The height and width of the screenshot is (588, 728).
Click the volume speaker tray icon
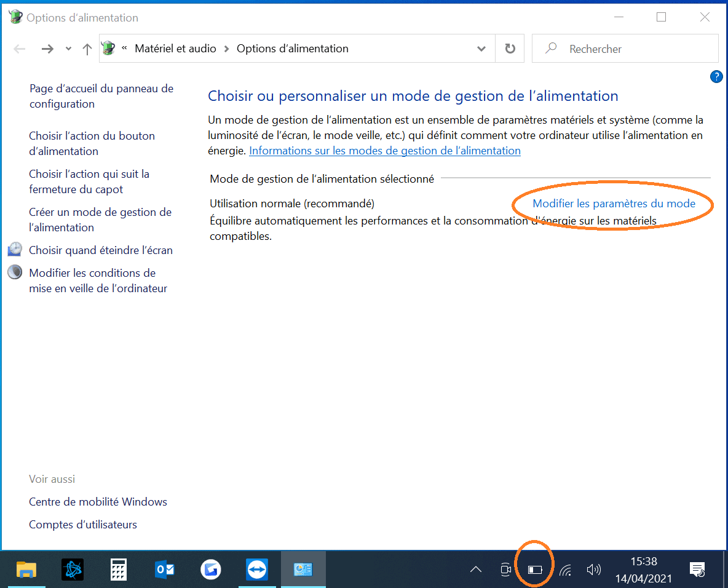(594, 570)
